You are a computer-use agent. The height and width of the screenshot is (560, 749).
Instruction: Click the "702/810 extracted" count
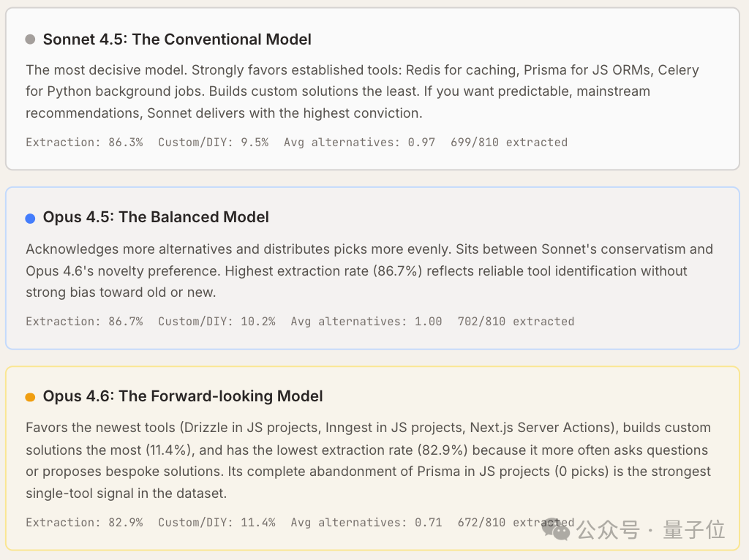coord(516,322)
